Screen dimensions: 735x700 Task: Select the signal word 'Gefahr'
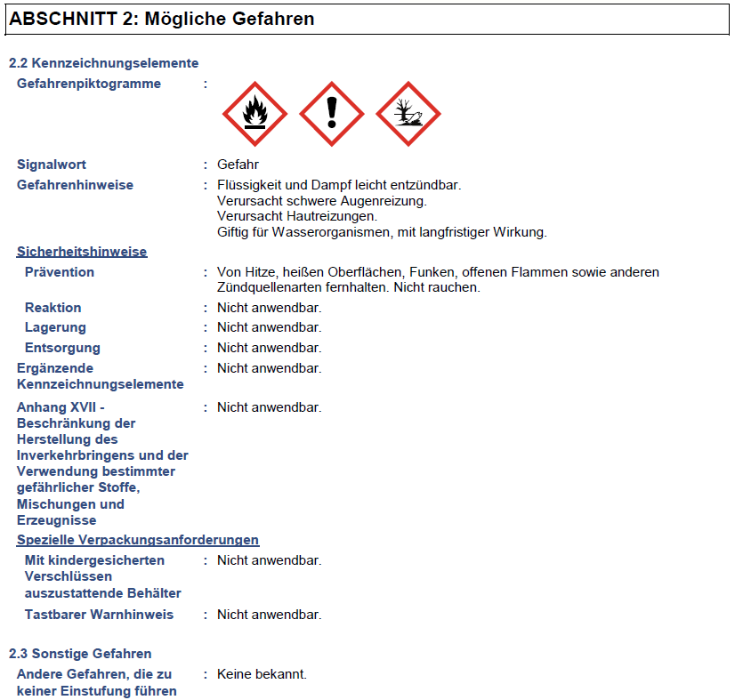238,165
